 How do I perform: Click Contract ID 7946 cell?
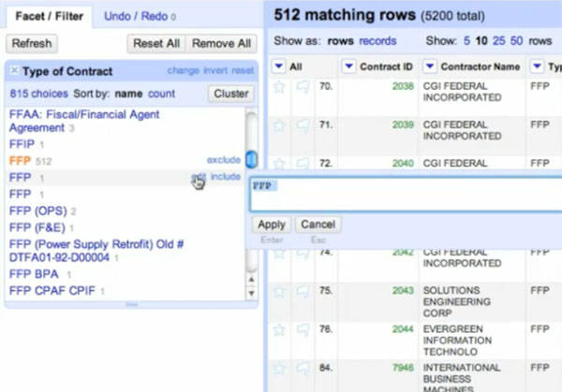pos(403,368)
